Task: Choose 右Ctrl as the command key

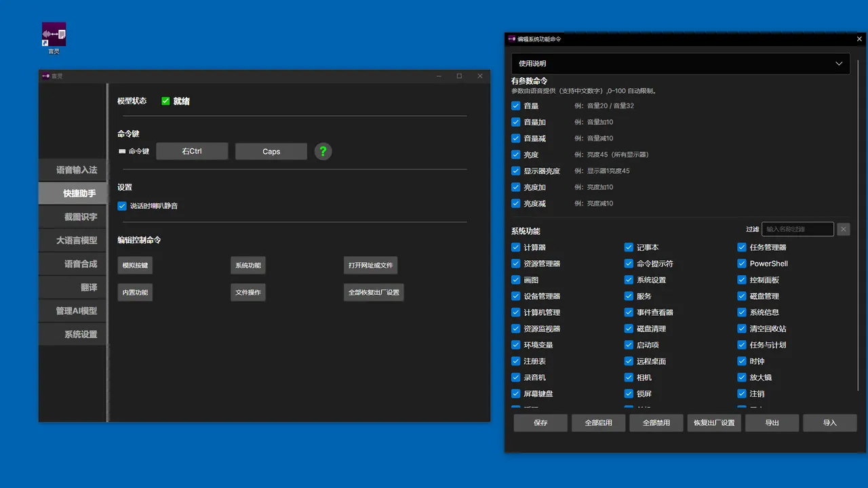Action: point(192,151)
